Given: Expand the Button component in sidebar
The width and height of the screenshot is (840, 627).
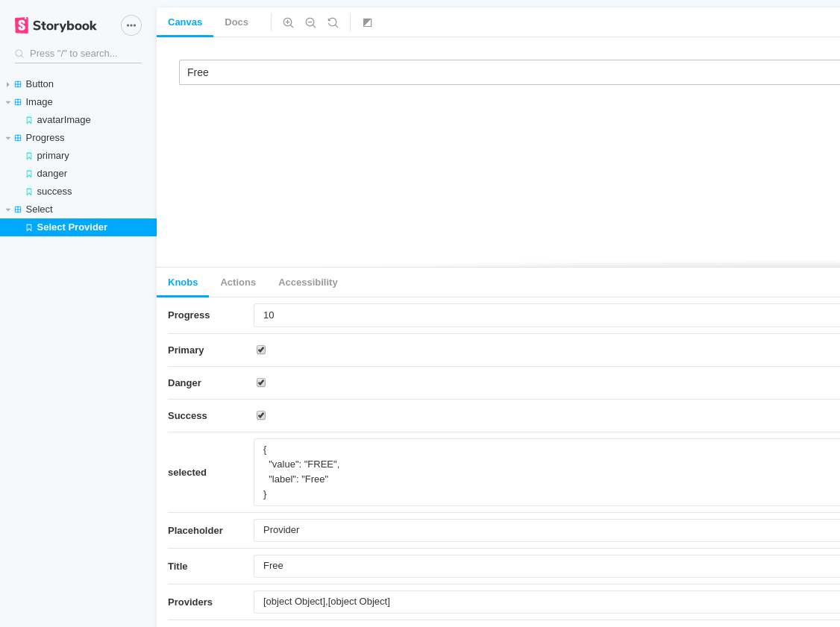Looking at the screenshot, I should [x=7, y=84].
